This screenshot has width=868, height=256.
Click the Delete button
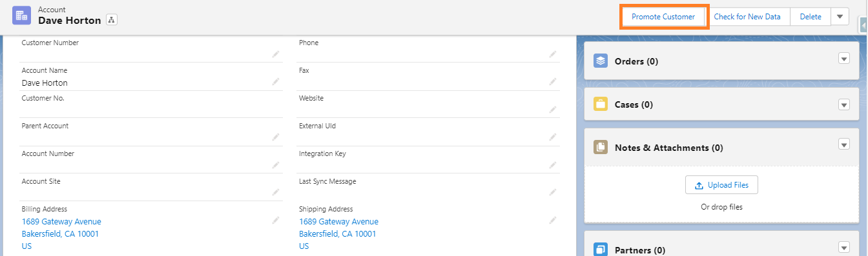click(x=811, y=17)
